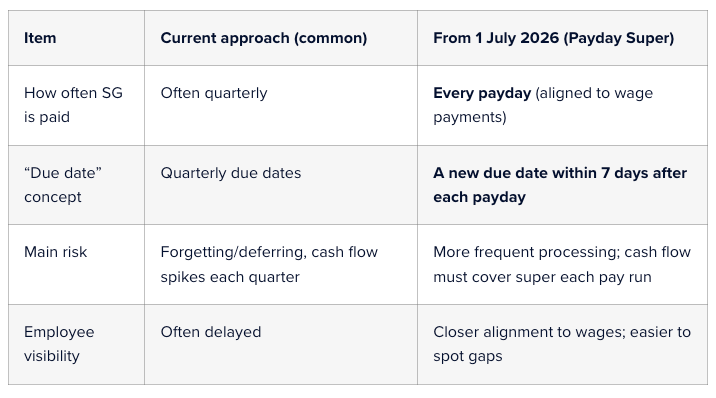The image size is (716, 398).
Task: Click the '"Due date" concept' cell
Action: coord(76,185)
